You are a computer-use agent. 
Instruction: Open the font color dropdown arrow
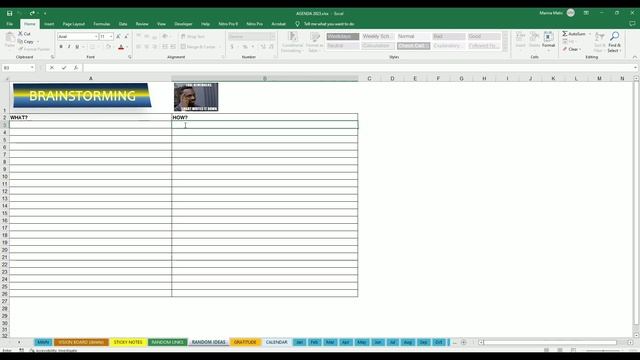pyautogui.click(x=127, y=47)
